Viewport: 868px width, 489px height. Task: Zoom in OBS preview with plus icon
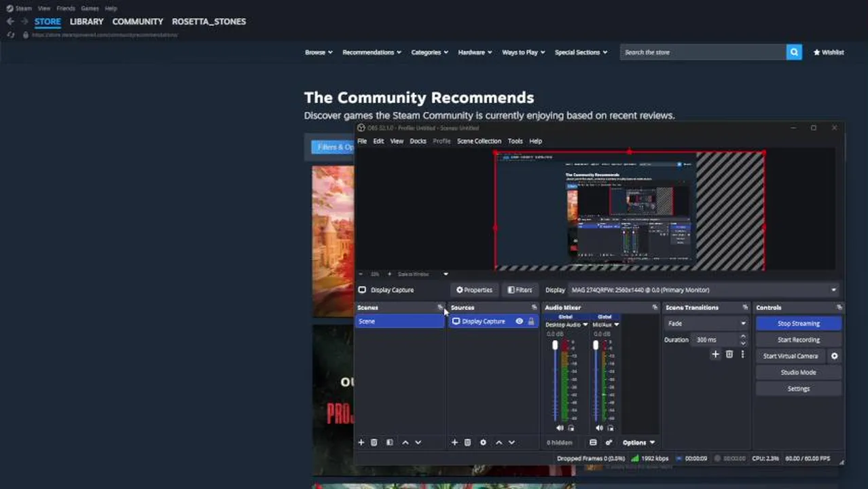[x=389, y=274]
